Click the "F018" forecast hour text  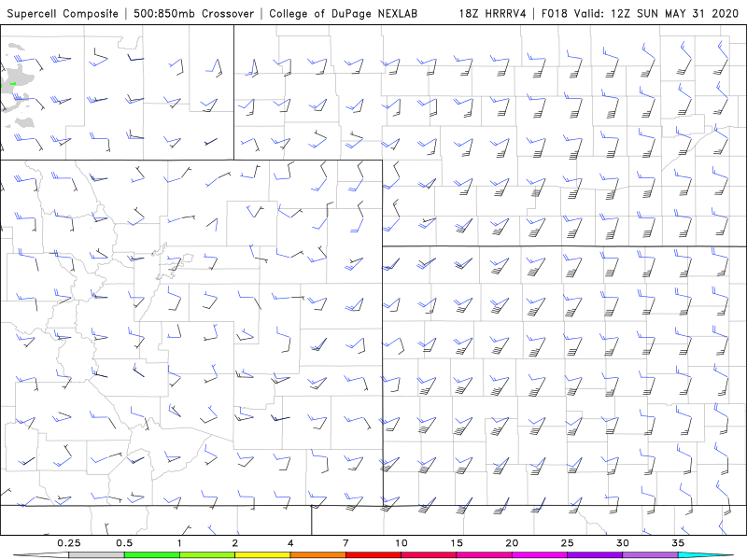pyautogui.click(x=555, y=13)
